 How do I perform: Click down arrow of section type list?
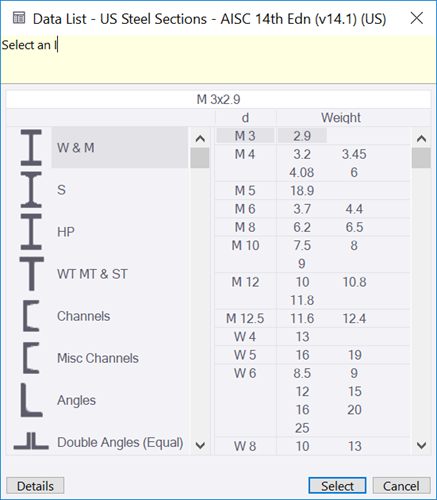tap(200, 445)
